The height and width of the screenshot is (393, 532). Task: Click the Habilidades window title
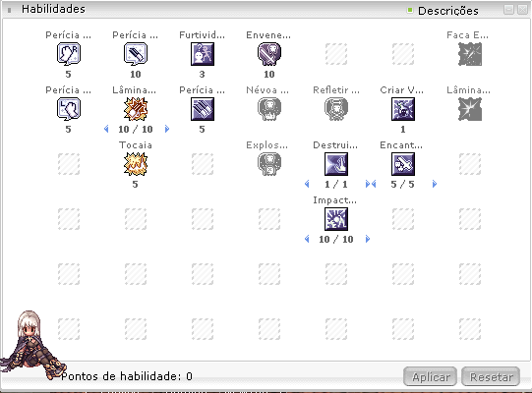click(x=53, y=9)
